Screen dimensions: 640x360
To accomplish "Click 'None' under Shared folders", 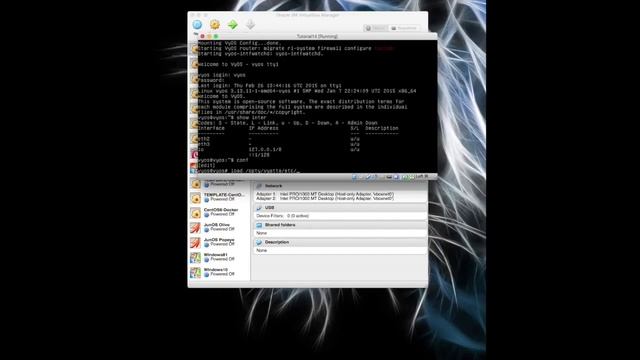I will [261, 233].
